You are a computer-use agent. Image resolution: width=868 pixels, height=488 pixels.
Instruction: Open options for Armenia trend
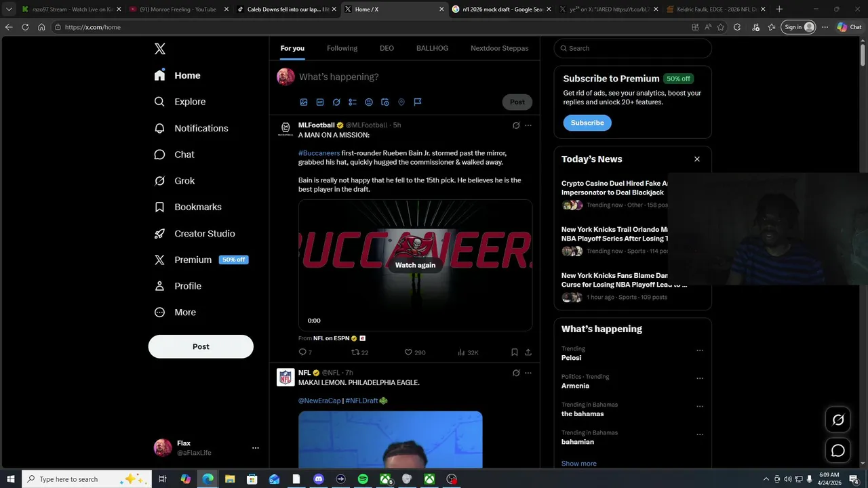(700, 378)
